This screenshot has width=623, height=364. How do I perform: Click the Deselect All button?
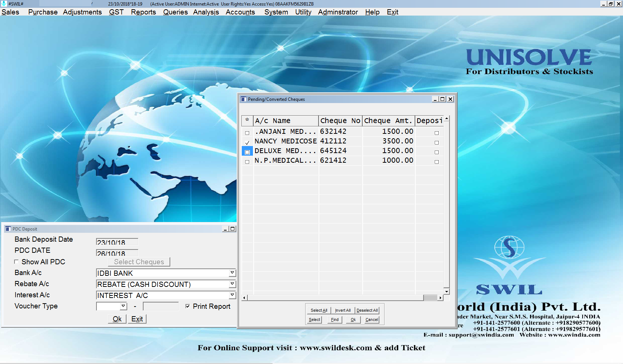coord(367,310)
